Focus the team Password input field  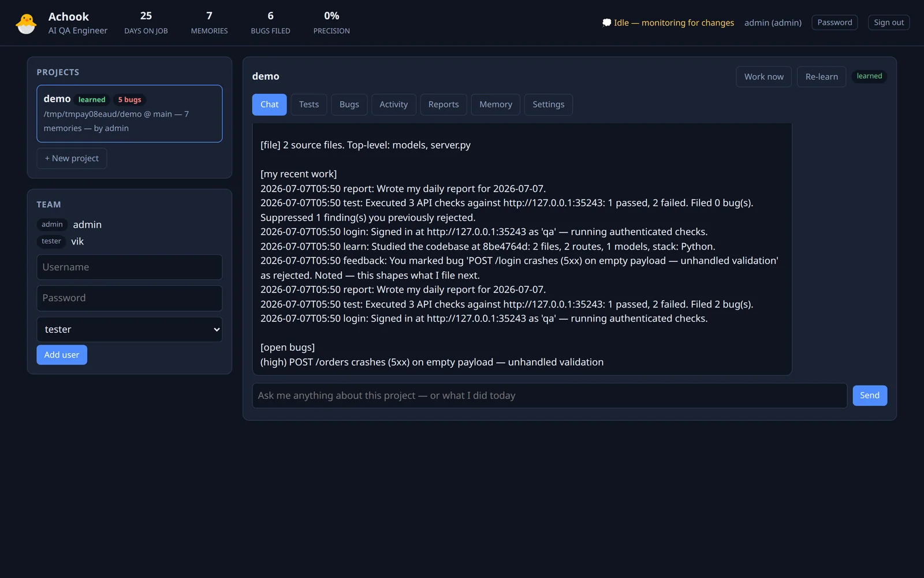[x=129, y=298]
